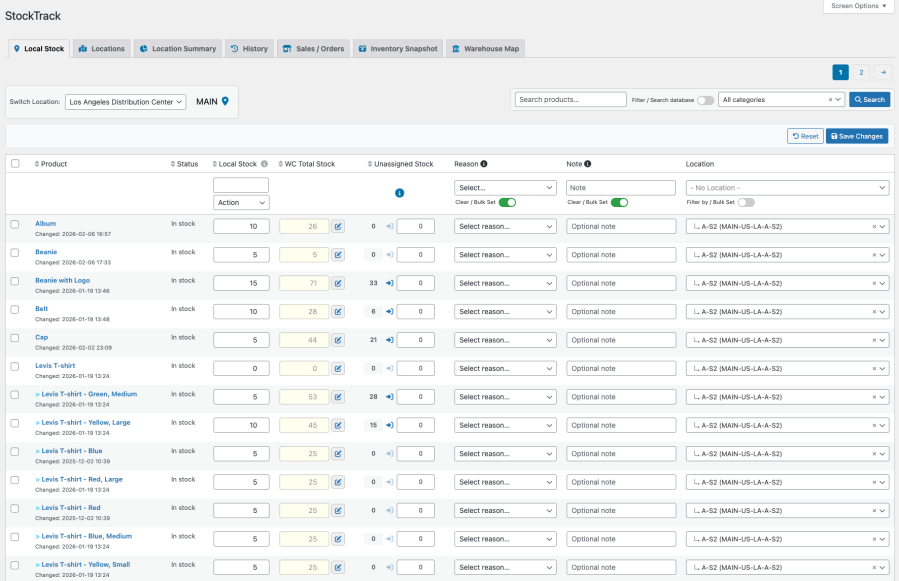Click the map pin icon beside MAIN
899x581 pixels.
coord(225,101)
